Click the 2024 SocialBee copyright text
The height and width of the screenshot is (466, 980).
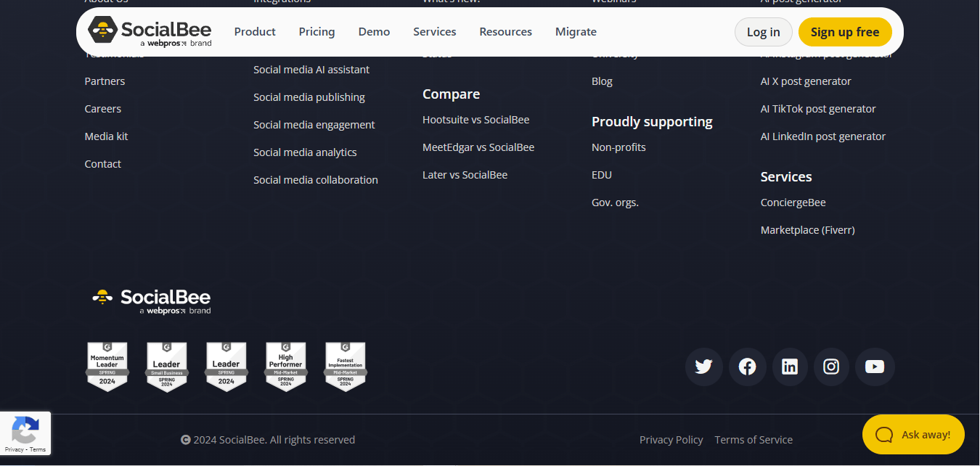[x=268, y=440]
